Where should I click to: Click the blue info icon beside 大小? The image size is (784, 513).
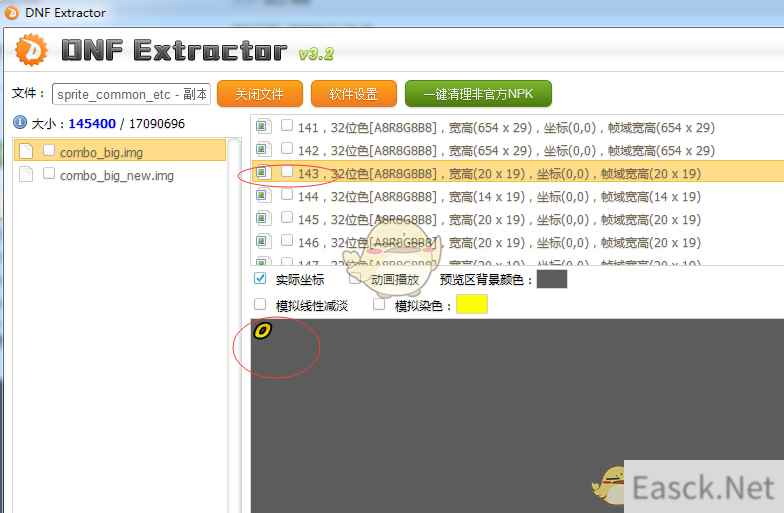click(19, 124)
